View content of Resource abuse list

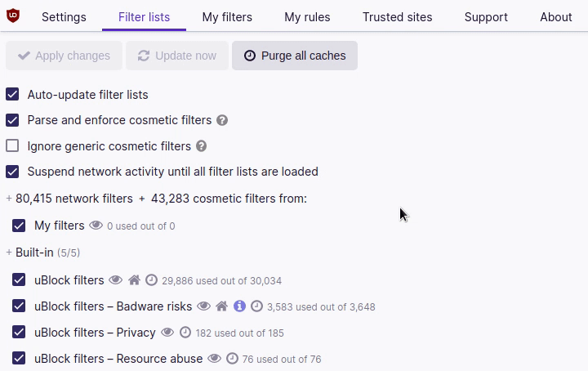pyautogui.click(x=215, y=359)
